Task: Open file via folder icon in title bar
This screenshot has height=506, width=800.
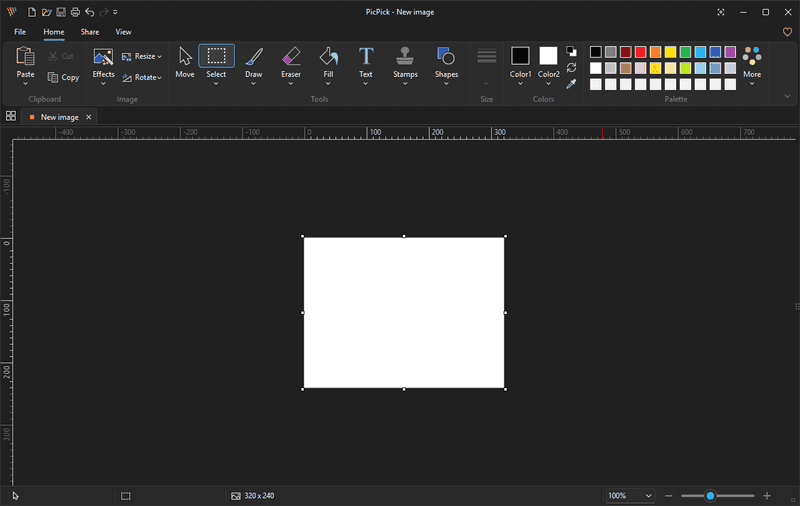Action: coord(46,12)
